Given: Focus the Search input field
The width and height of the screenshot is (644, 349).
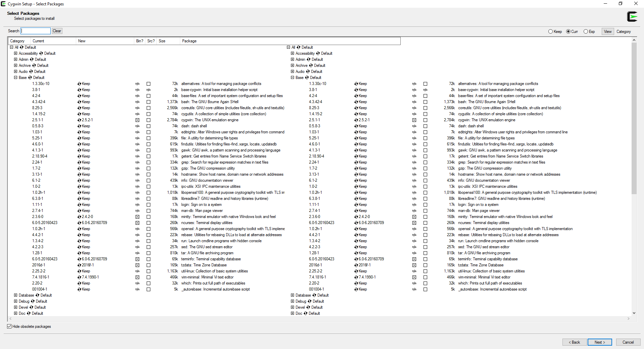Looking at the screenshot, I should (x=36, y=31).
